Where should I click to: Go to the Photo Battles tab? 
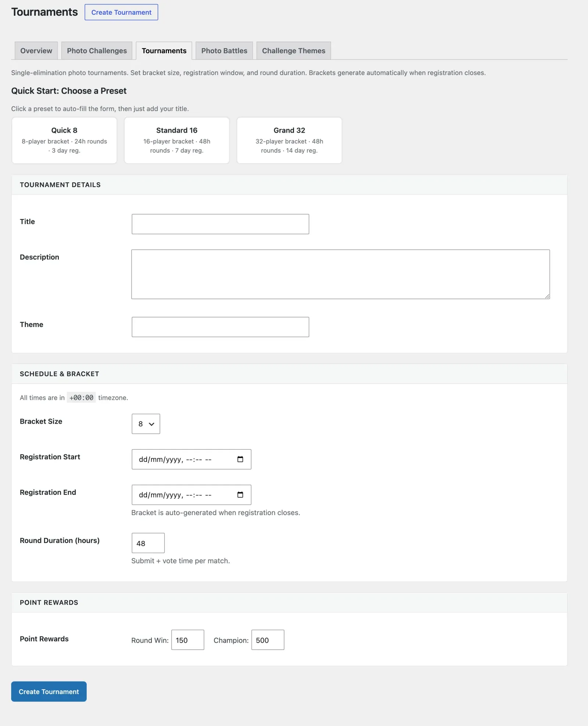224,51
